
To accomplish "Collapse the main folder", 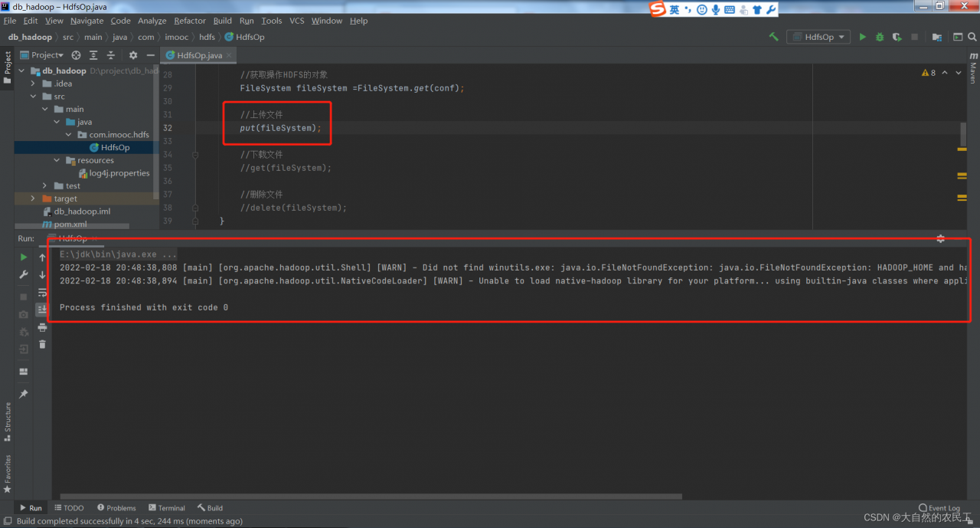I will pos(45,110).
